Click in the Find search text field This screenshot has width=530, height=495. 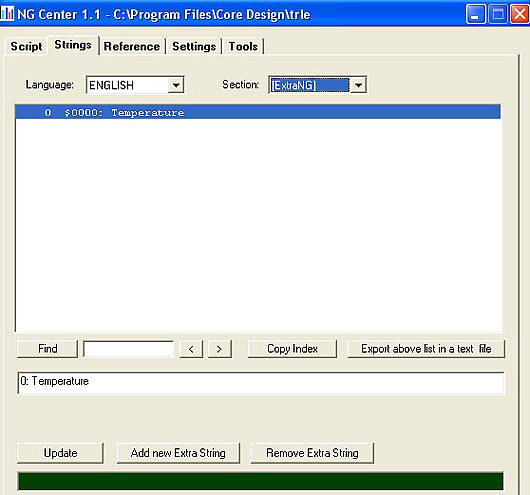tap(128, 349)
